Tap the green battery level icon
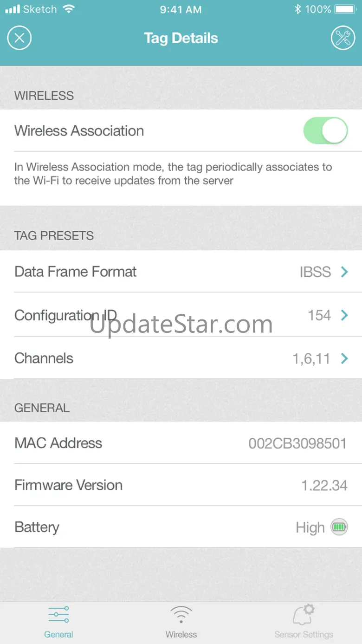 tap(339, 527)
